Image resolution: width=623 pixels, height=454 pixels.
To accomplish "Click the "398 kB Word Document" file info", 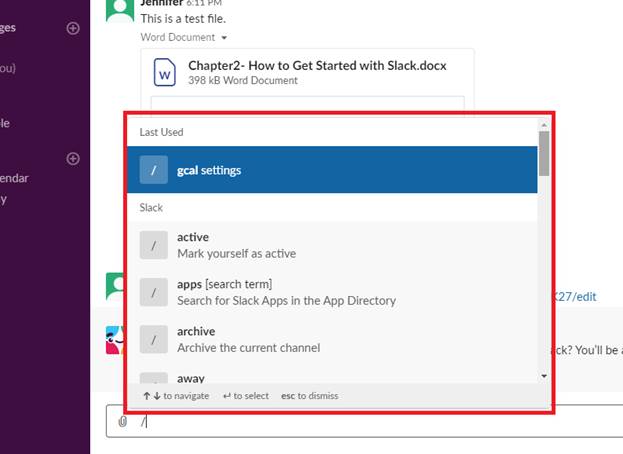I will coord(243,81).
